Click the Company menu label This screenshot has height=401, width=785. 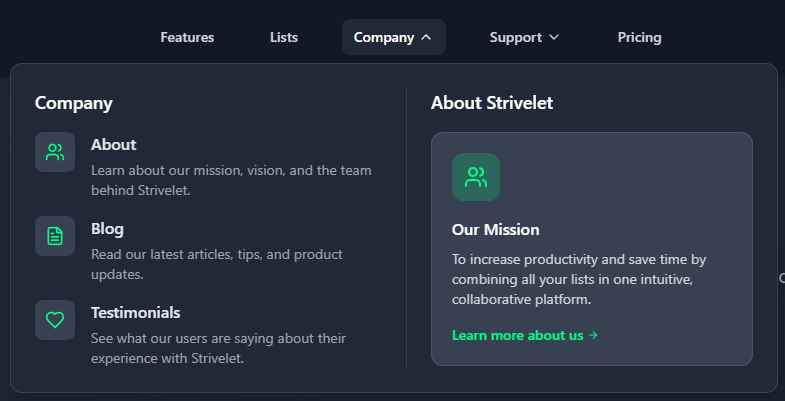click(x=383, y=38)
